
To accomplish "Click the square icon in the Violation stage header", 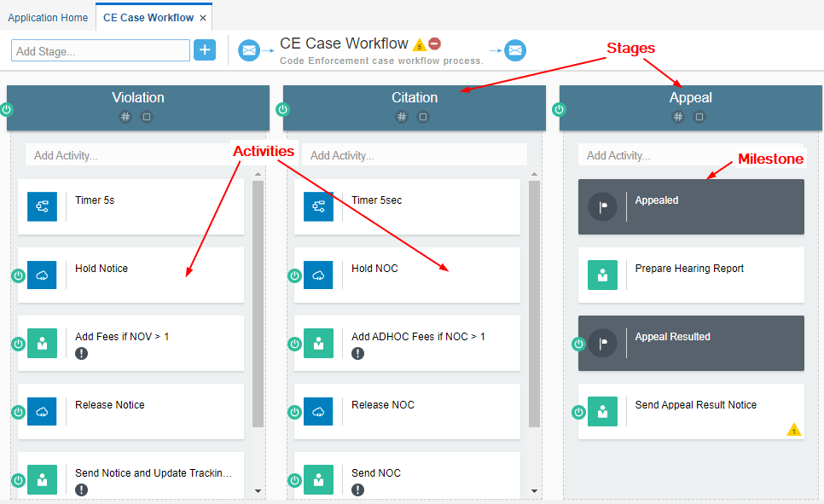I will tap(146, 117).
